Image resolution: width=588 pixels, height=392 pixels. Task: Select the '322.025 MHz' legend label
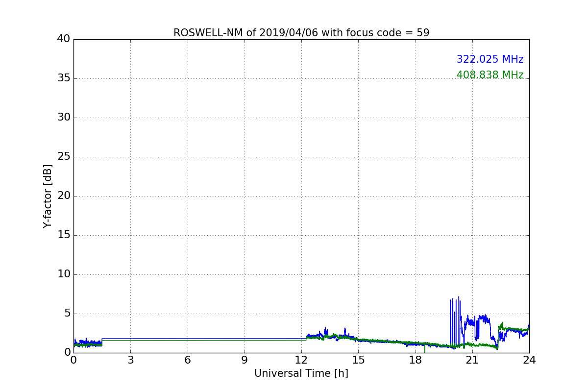[x=490, y=59]
